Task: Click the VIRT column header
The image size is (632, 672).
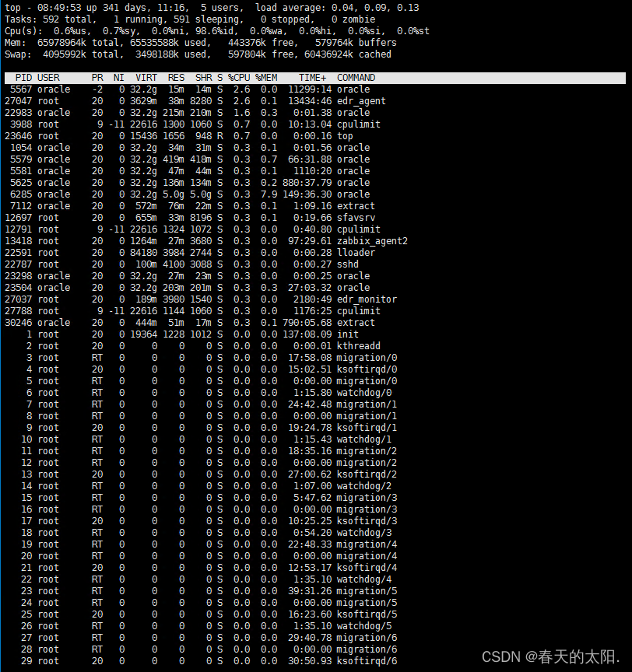Action: coord(146,77)
